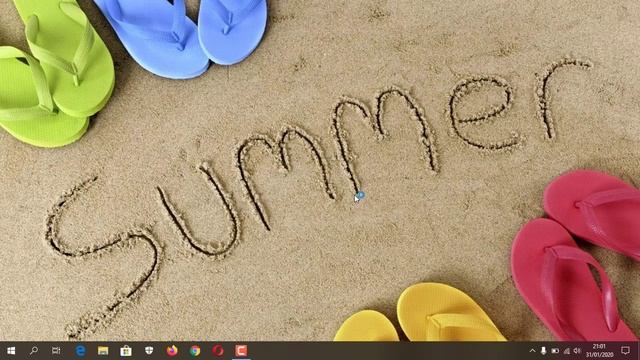This screenshot has width=640, height=360.
Task: Open the Windows Start menu
Action: point(11,351)
